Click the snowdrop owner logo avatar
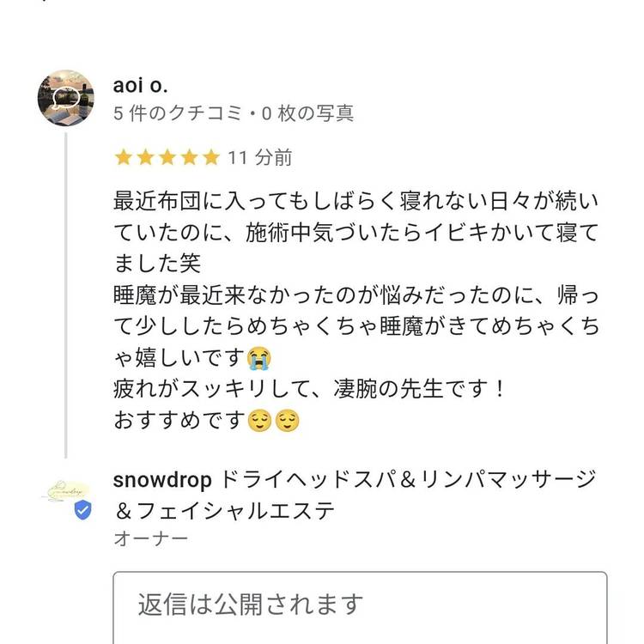644x644 pixels. click(66, 493)
